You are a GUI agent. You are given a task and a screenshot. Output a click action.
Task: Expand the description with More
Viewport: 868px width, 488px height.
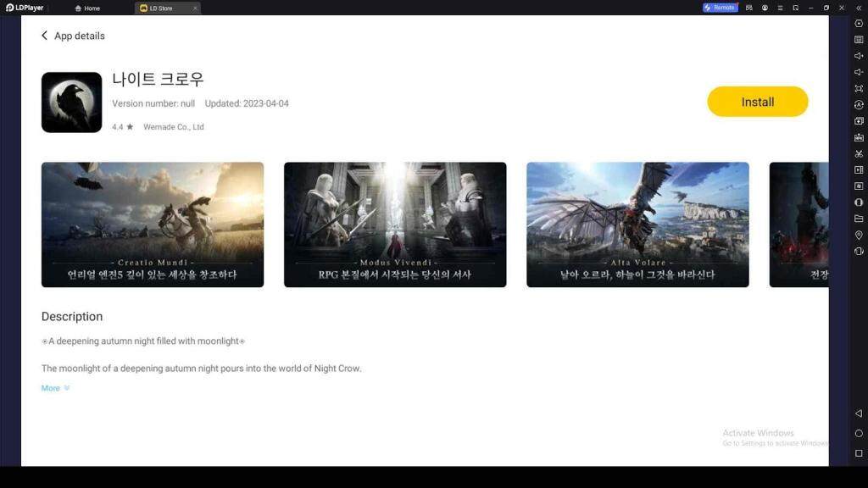(x=55, y=388)
